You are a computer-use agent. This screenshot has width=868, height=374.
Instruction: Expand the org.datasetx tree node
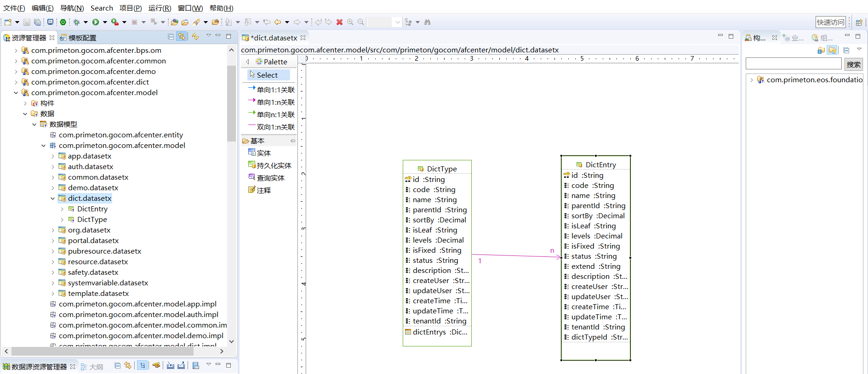pyautogui.click(x=52, y=230)
